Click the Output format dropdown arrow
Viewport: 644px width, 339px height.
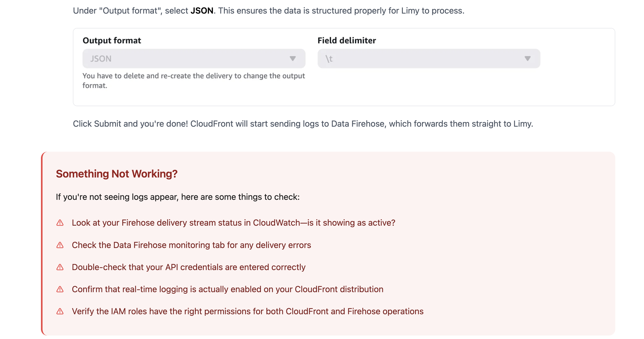tap(292, 59)
